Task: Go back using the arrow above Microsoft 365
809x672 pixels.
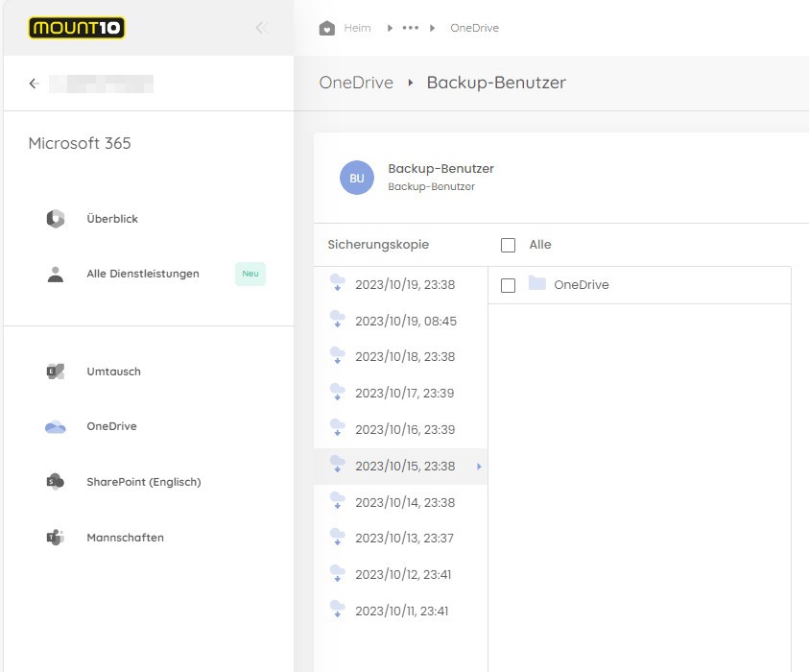Action: click(33, 84)
